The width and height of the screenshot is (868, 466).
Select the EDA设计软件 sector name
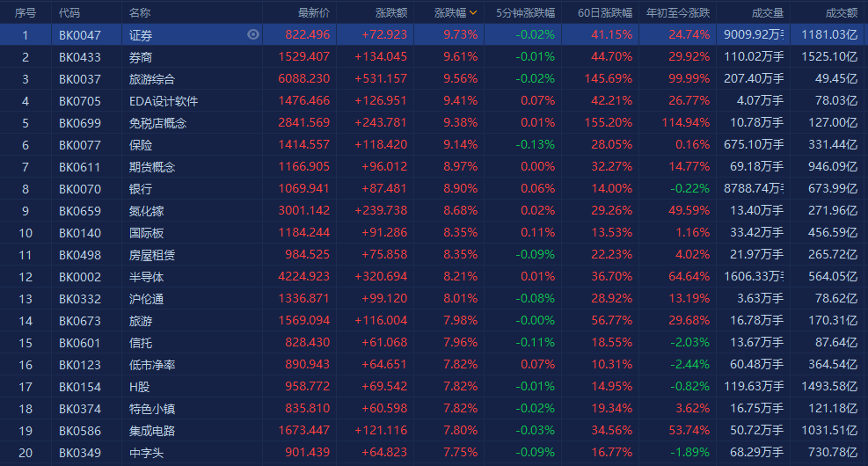pyautogui.click(x=164, y=101)
